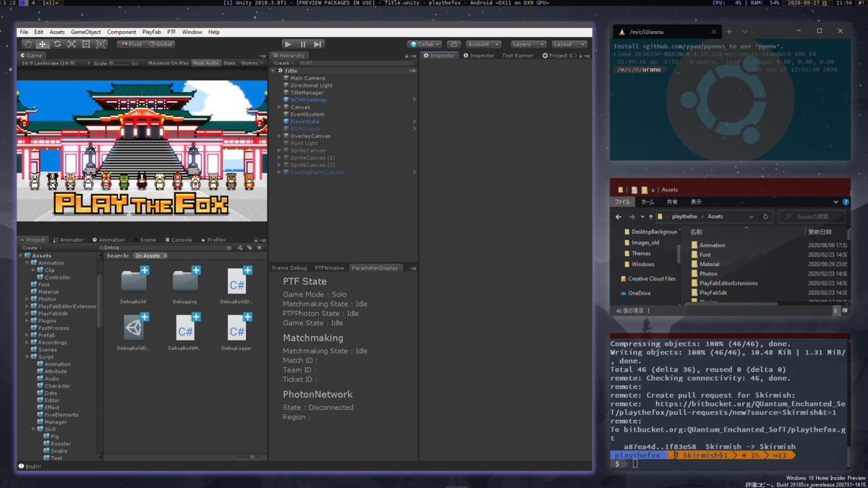Viewport: 868px width, 488px height.
Task: Click the save search star icon
Action: click(260, 247)
